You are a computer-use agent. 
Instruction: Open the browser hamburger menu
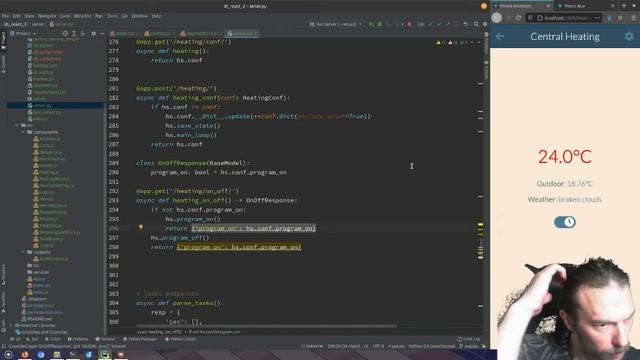(633, 18)
